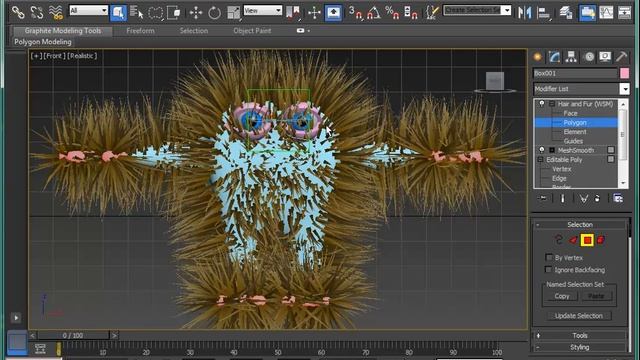Open the Display panel tab
This screenshot has height=360, width=640.
tap(605, 57)
